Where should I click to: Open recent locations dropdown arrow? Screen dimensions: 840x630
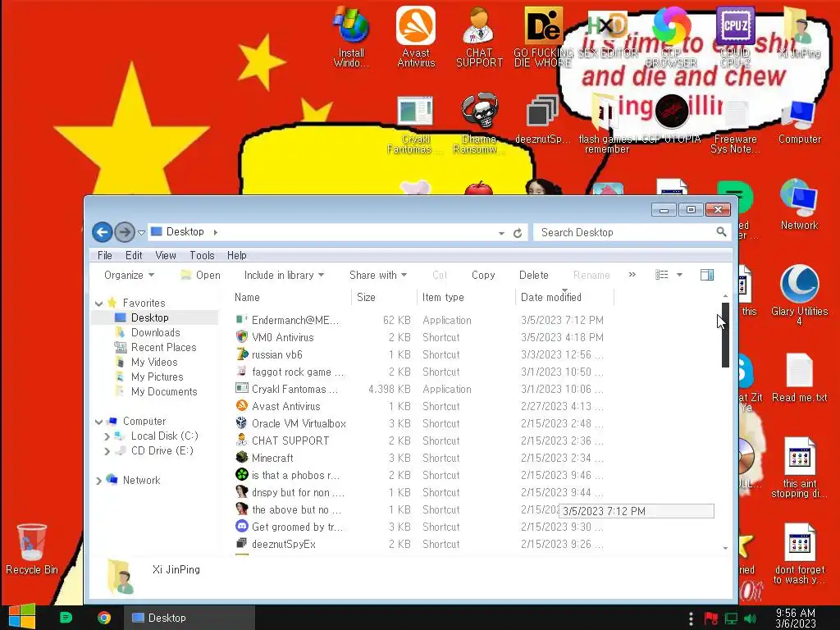(x=141, y=233)
